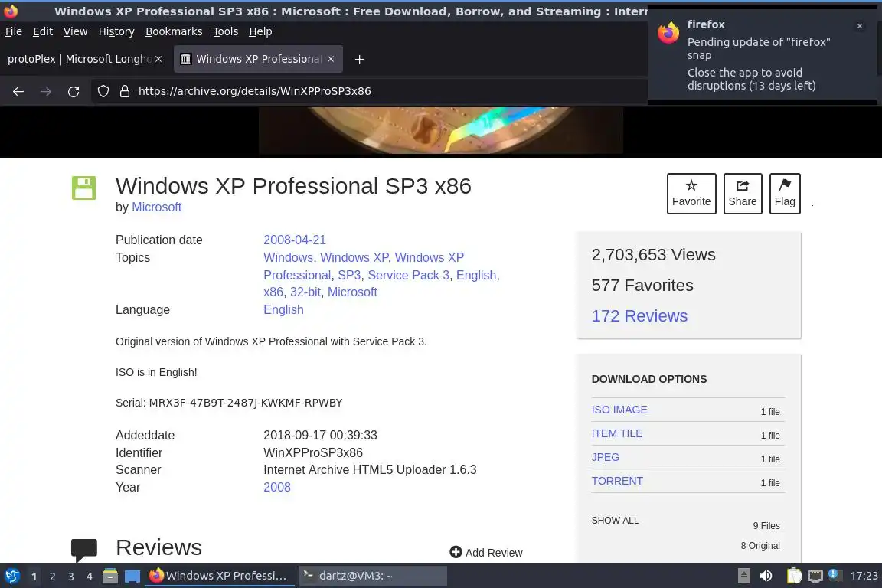
Task: Click the 8 Original files link
Action: [x=760, y=546]
